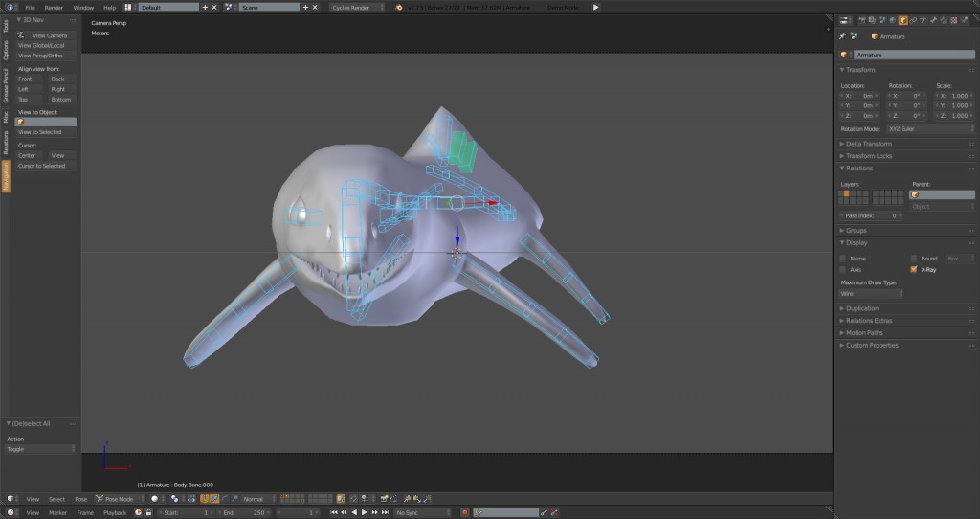980x519 pixels.
Task: Open the Rotation Mode XYZ Euler dropdown
Action: point(930,129)
